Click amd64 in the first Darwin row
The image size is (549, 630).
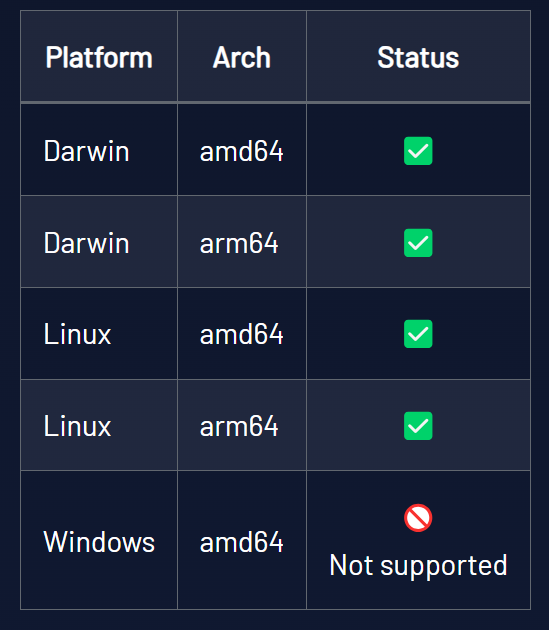(242, 151)
